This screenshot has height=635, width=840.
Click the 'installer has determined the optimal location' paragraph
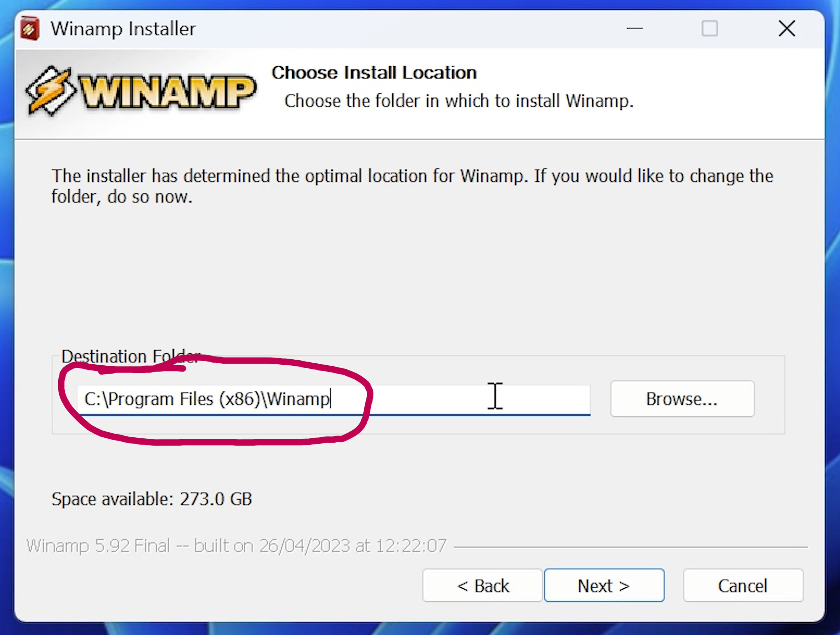coord(412,186)
